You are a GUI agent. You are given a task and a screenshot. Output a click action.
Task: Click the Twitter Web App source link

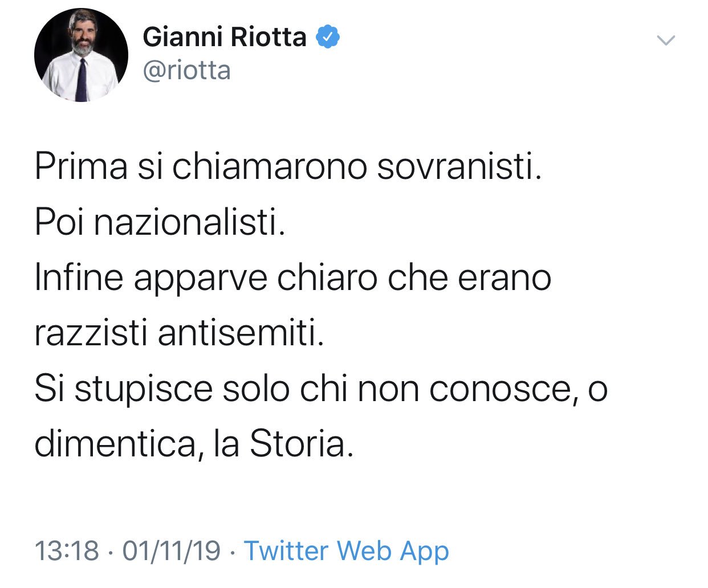pyautogui.click(x=347, y=551)
